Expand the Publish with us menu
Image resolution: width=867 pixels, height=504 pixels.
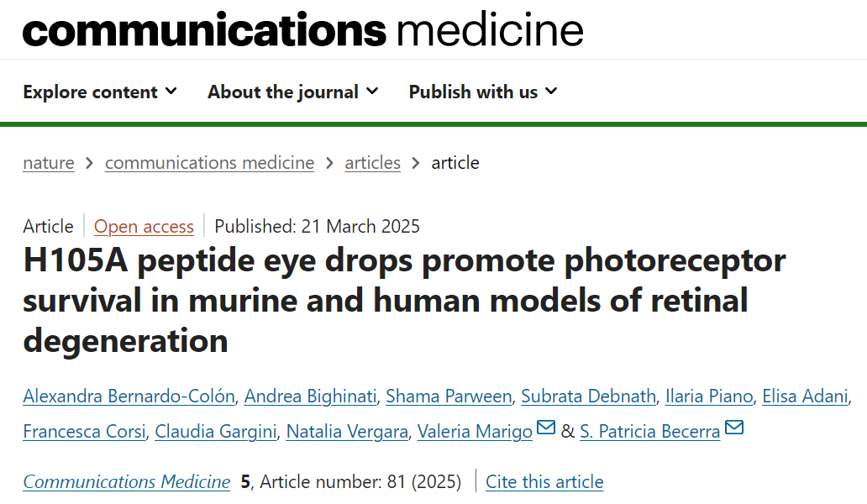483,92
